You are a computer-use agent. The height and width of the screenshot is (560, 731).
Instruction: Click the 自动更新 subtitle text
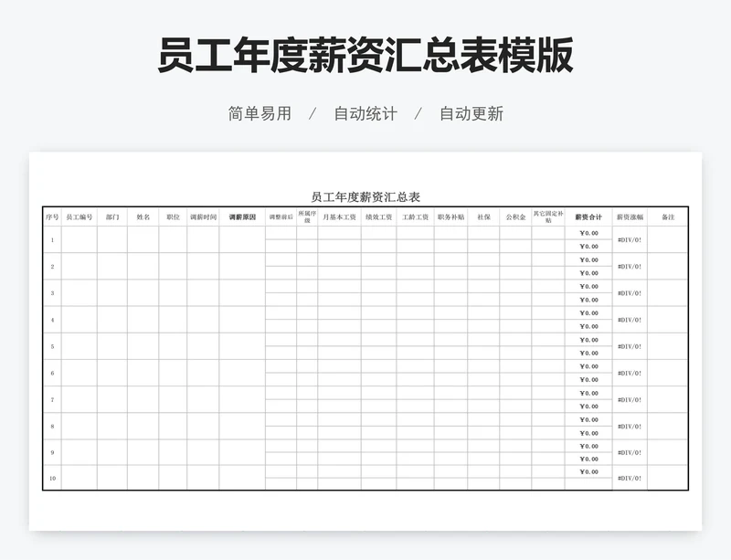[x=471, y=114]
